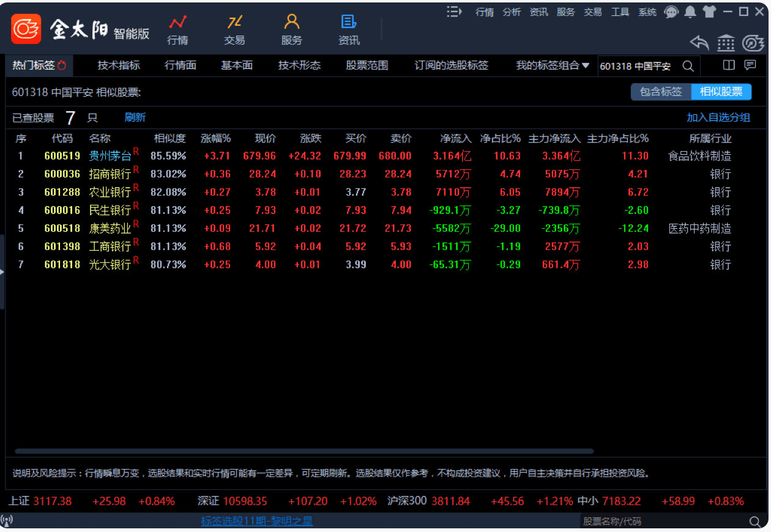This screenshot has width=771, height=532.
Task: Open link 标签选股11期-黎明之星
Action: pos(257,522)
